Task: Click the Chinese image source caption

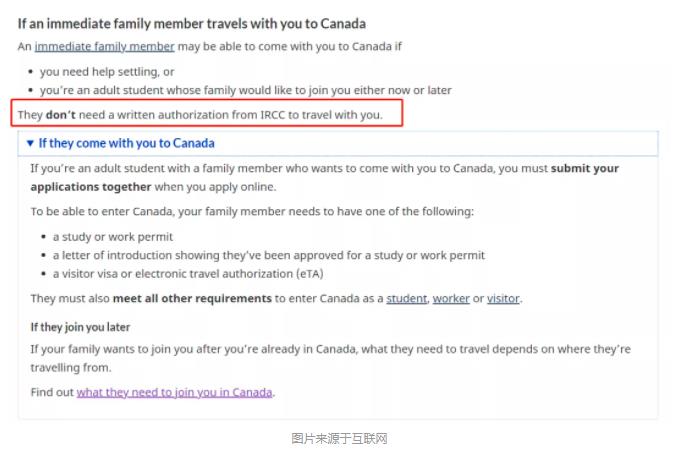Action: (x=339, y=438)
